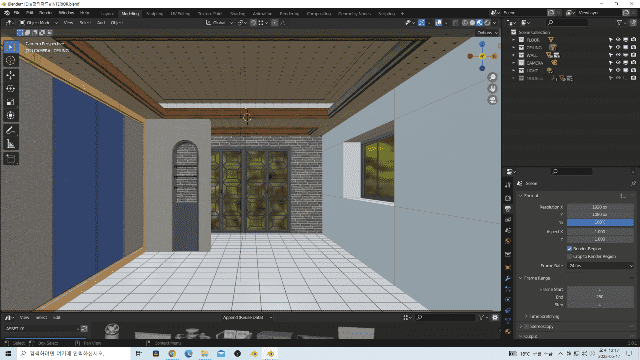Click the outliner search field
This screenshot has height=360, width=640.
(567, 23)
